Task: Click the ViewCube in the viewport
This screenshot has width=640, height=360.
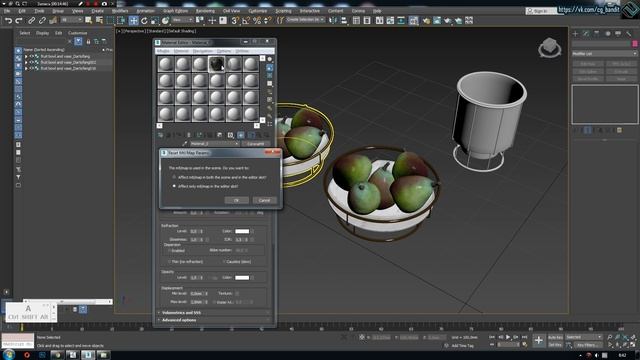Action: 549,48
